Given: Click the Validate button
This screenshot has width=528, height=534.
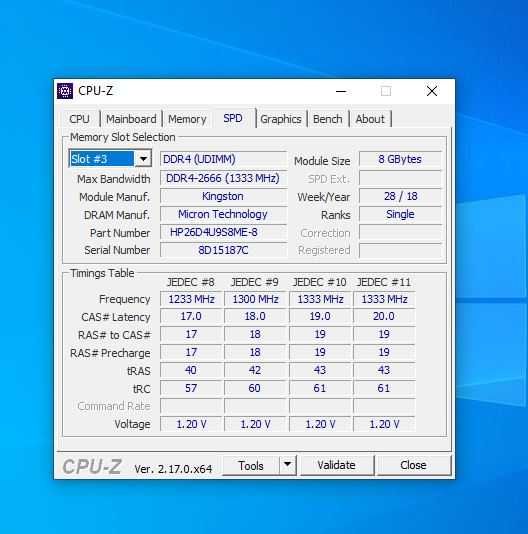Looking at the screenshot, I should click(x=337, y=465).
